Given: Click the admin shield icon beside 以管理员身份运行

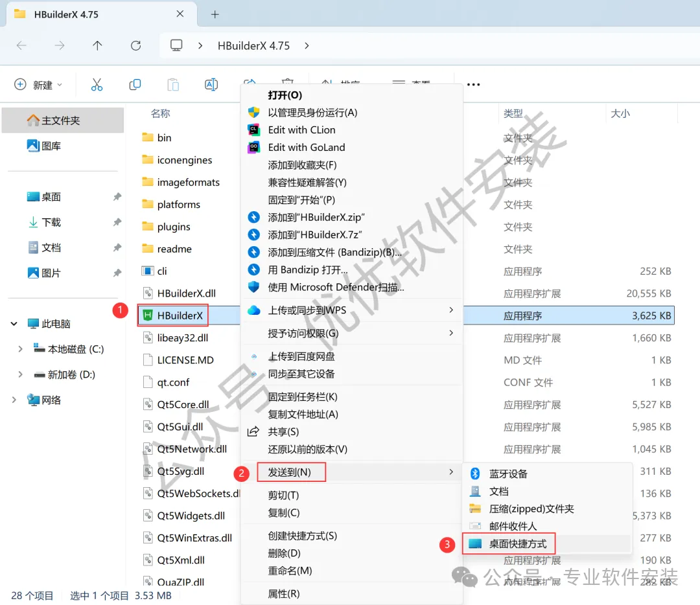Looking at the screenshot, I should (253, 113).
